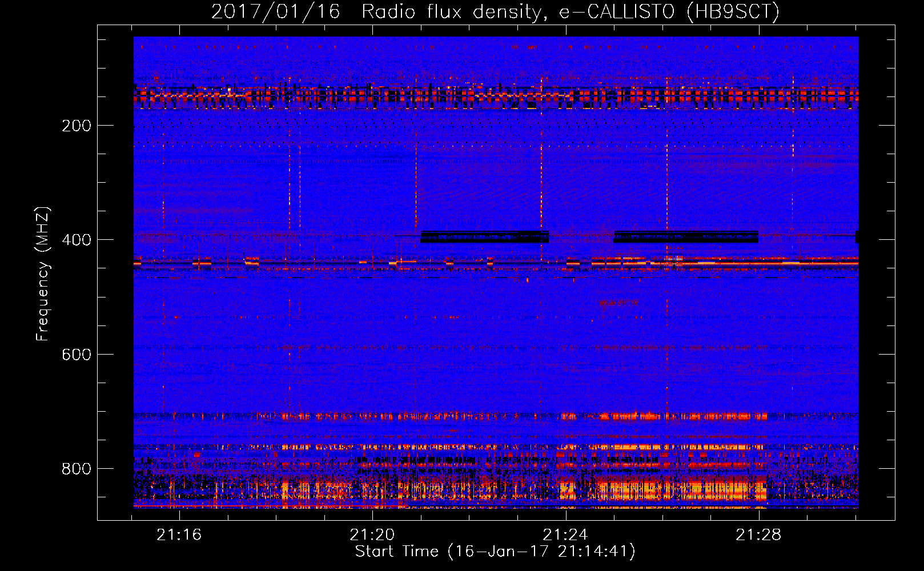Click the 'Frequency (MHZ)' axis label
Screen dimensions: 924x571
click(43, 274)
